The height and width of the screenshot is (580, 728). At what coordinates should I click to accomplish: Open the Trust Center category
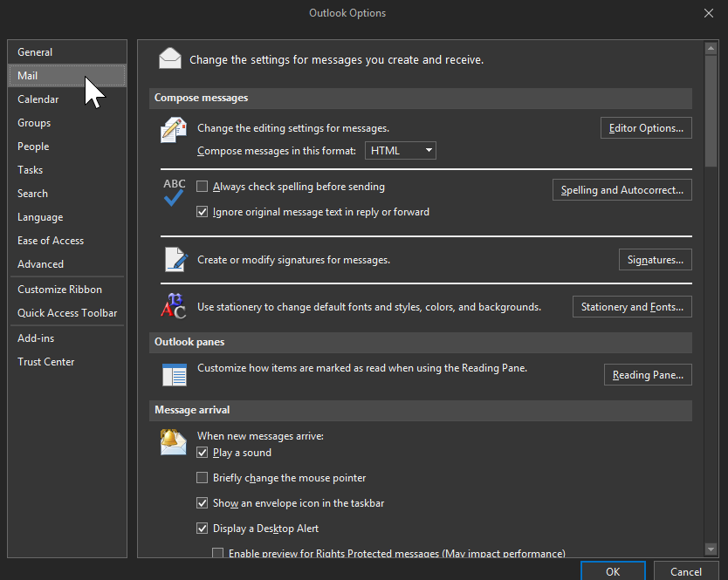tap(67, 362)
